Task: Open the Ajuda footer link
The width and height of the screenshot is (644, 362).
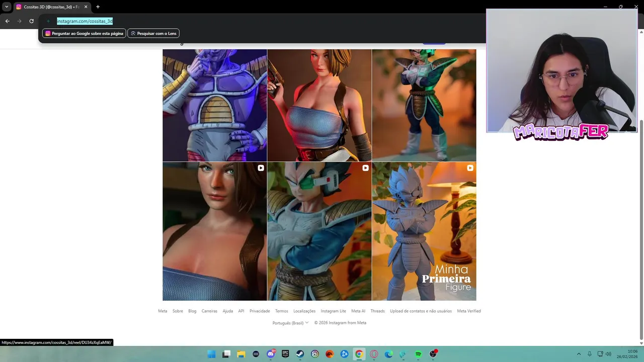Action: coord(228,311)
